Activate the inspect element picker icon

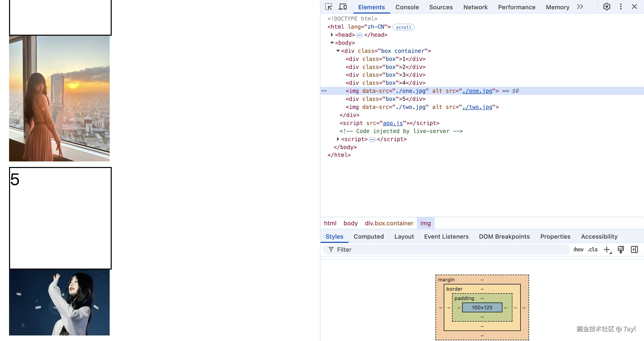[329, 7]
